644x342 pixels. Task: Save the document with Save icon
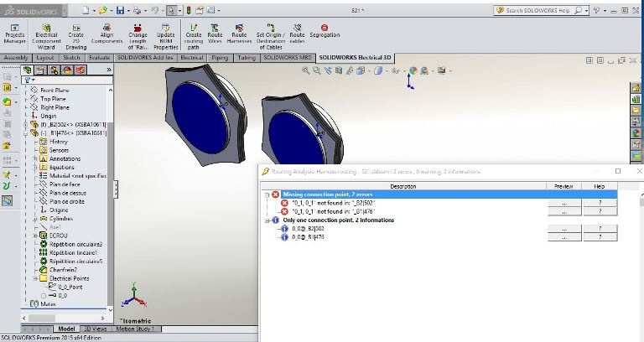tap(120, 10)
